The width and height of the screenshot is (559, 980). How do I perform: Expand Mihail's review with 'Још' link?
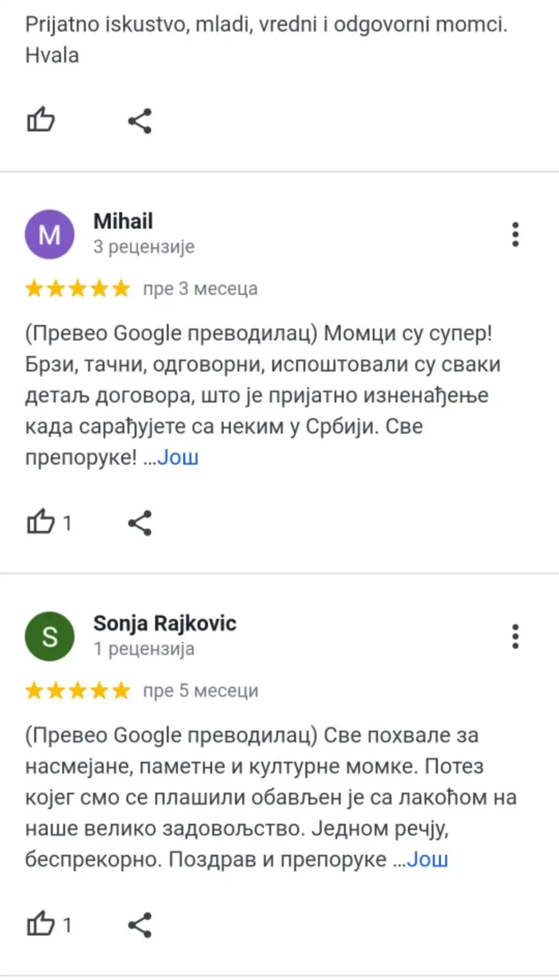(x=178, y=457)
